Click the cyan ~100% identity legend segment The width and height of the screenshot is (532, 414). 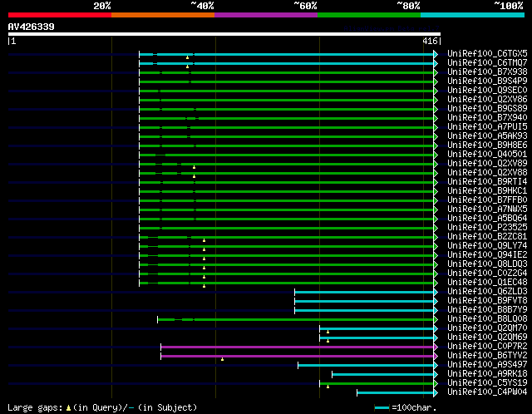[473, 15]
